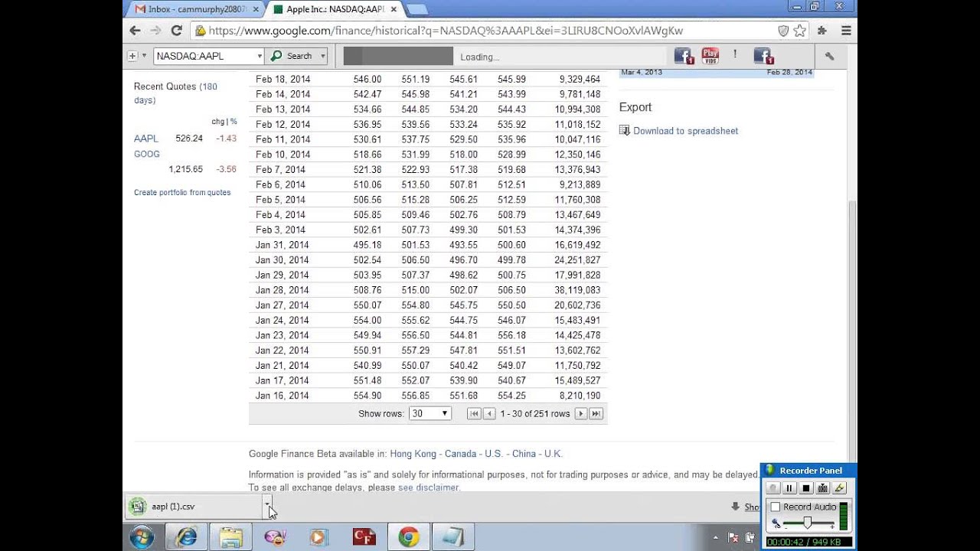The image size is (980, 551).
Task: Open Windows Explorer folder on taskbar
Action: [x=230, y=537]
